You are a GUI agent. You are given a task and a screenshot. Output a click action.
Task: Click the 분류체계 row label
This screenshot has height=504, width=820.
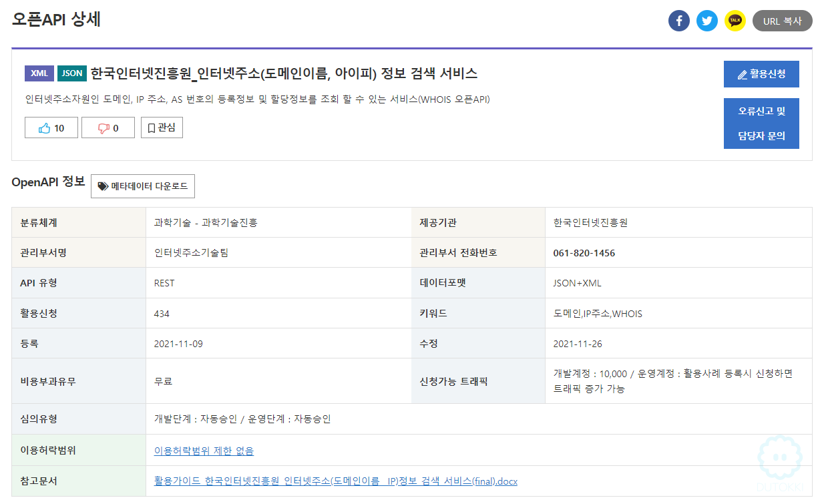tap(39, 223)
